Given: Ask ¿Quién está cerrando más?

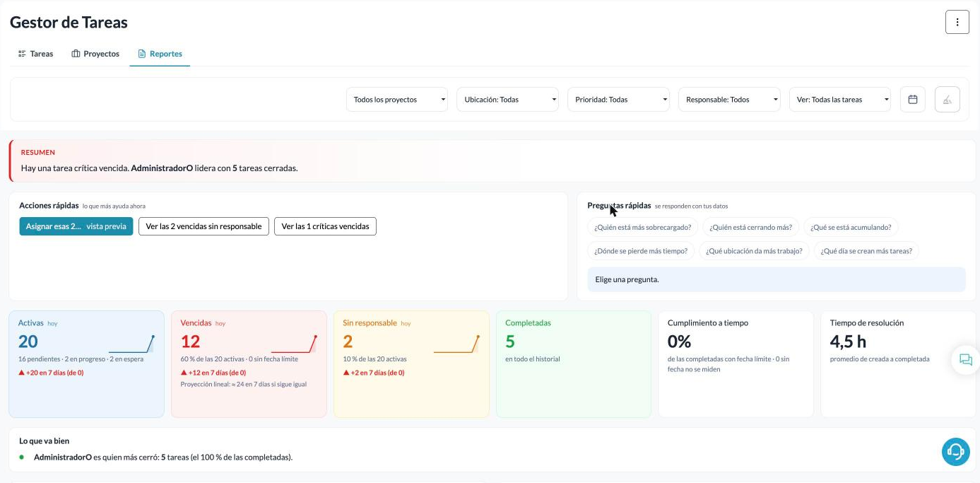Looking at the screenshot, I should click(x=750, y=228).
